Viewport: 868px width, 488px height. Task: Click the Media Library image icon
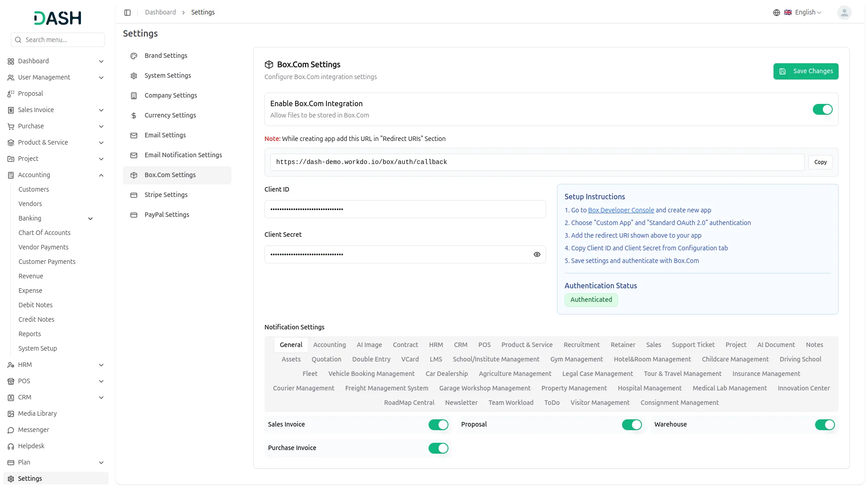[11, 414]
